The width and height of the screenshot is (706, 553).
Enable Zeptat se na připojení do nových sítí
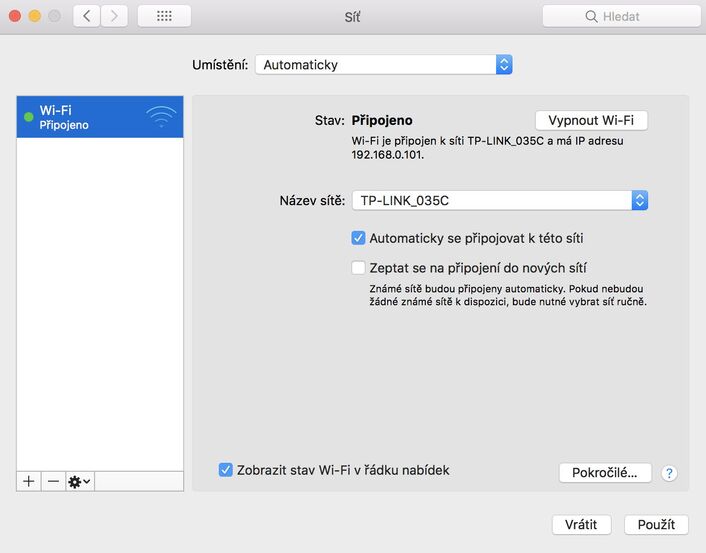[x=359, y=268]
